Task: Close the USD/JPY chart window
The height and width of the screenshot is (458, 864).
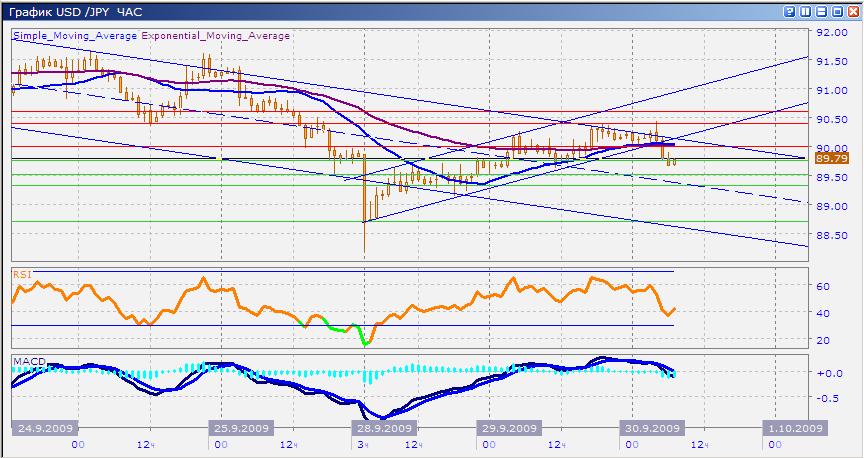Action: point(852,11)
